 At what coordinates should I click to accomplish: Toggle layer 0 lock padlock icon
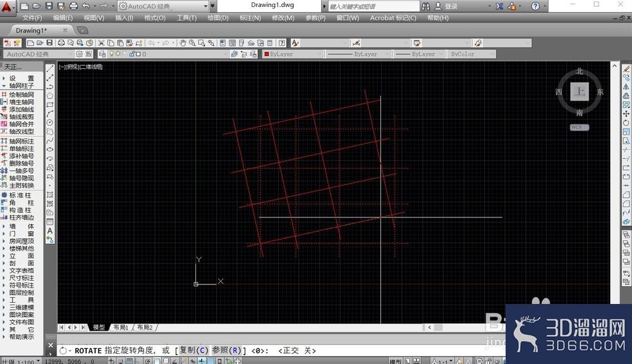(132, 54)
